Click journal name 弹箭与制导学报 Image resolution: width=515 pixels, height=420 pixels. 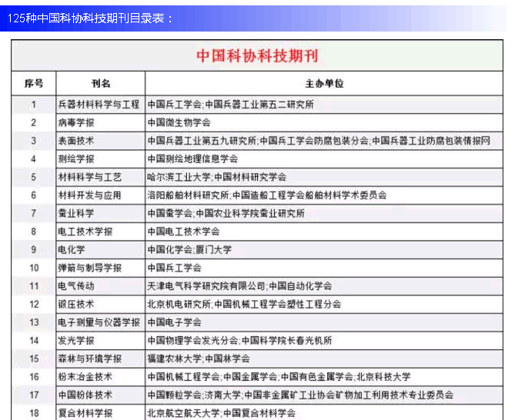coord(89,268)
